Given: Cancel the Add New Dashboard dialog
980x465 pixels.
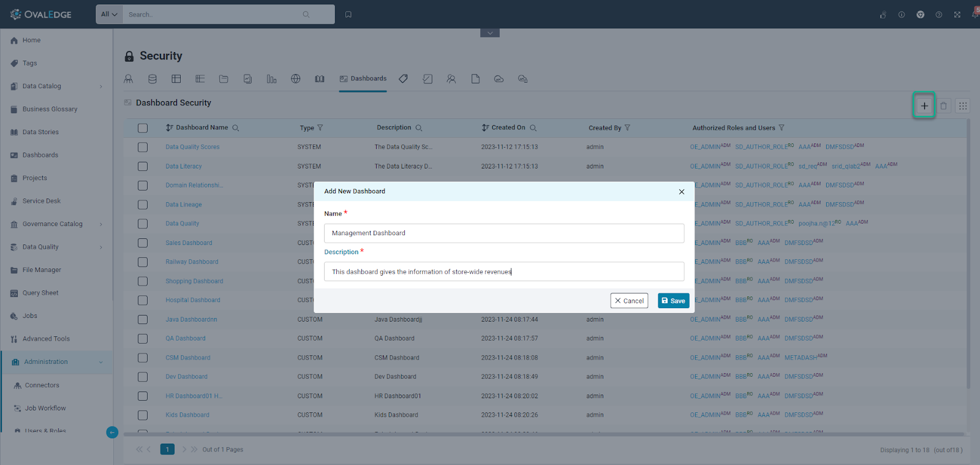Looking at the screenshot, I should (x=629, y=301).
